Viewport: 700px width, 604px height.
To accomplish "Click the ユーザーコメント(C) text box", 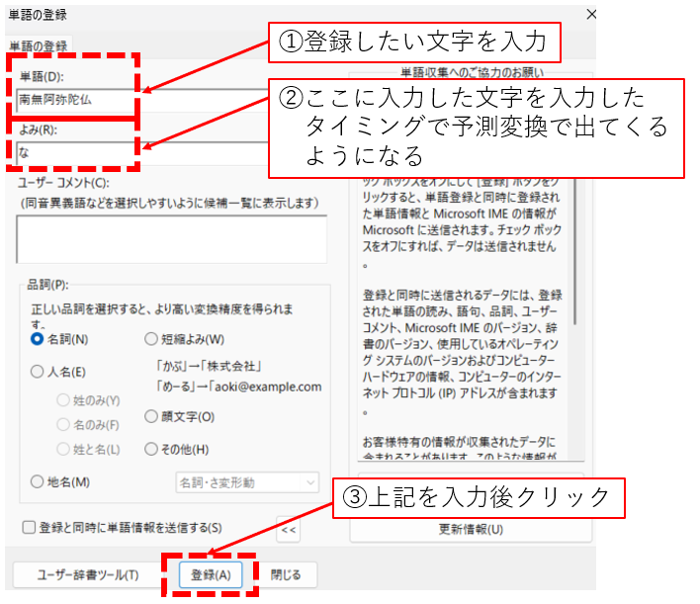I will (171, 239).
